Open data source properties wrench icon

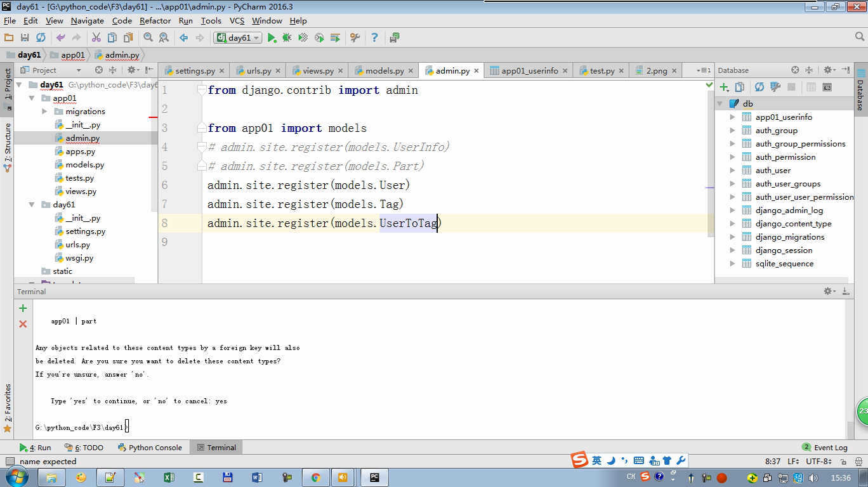point(775,87)
